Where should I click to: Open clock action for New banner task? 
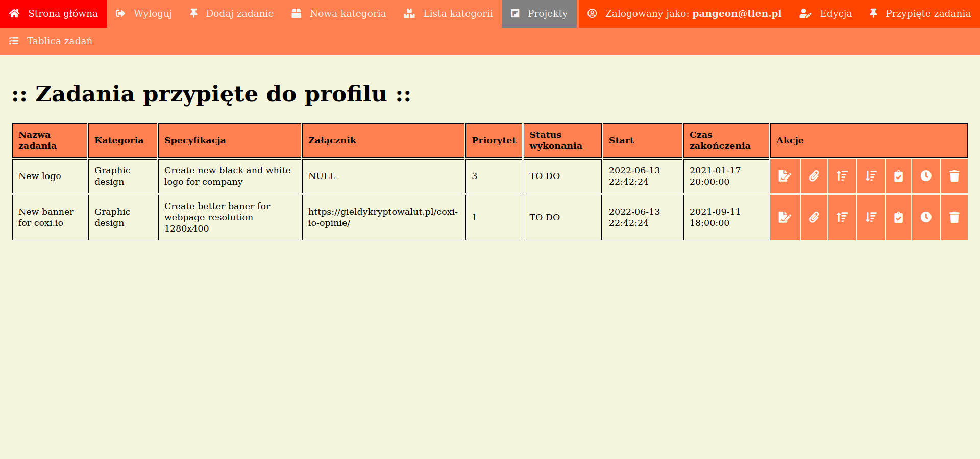coord(926,217)
